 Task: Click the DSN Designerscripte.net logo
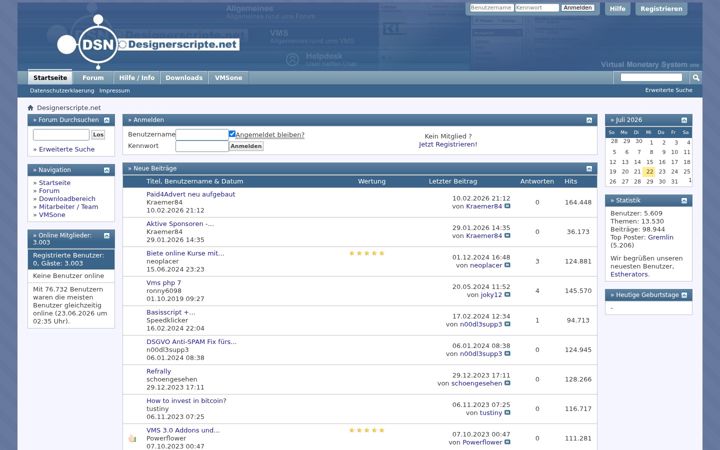click(x=148, y=42)
